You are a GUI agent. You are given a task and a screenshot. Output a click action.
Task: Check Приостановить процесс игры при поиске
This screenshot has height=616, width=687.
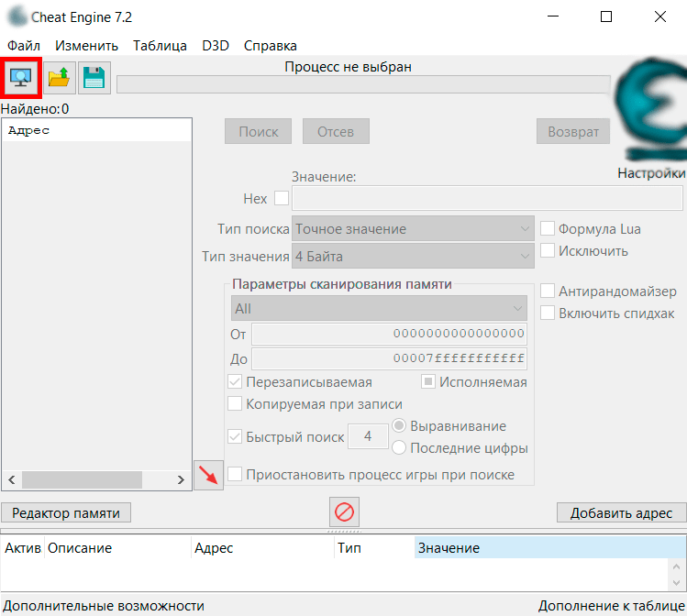(235, 474)
